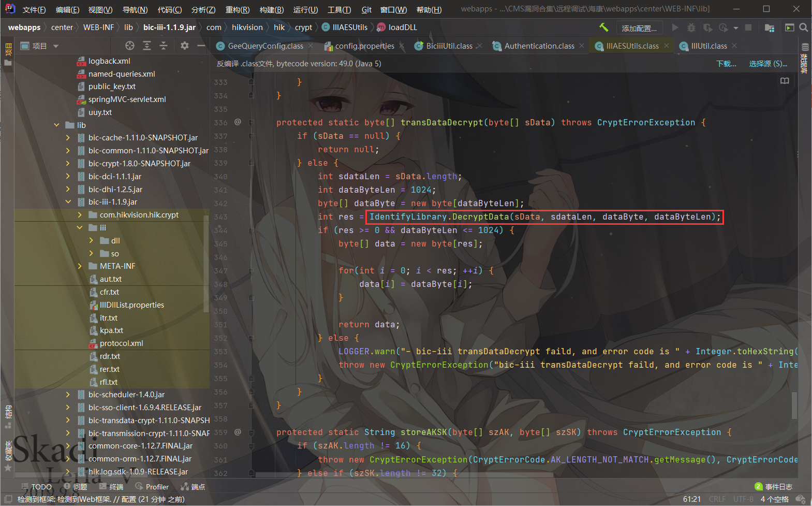Switch to config.properties tab
This screenshot has width=812, height=506.
click(x=364, y=46)
